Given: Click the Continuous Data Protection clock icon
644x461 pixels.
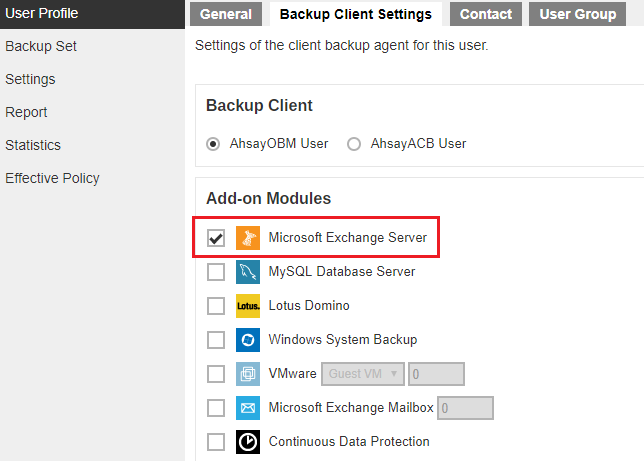Looking at the screenshot, I should [248, 442].
